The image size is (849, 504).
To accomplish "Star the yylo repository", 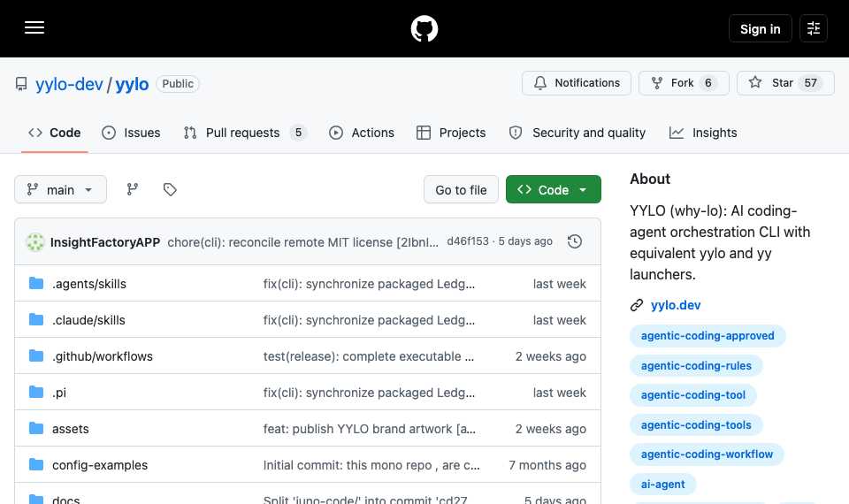I will coord(785,83).
